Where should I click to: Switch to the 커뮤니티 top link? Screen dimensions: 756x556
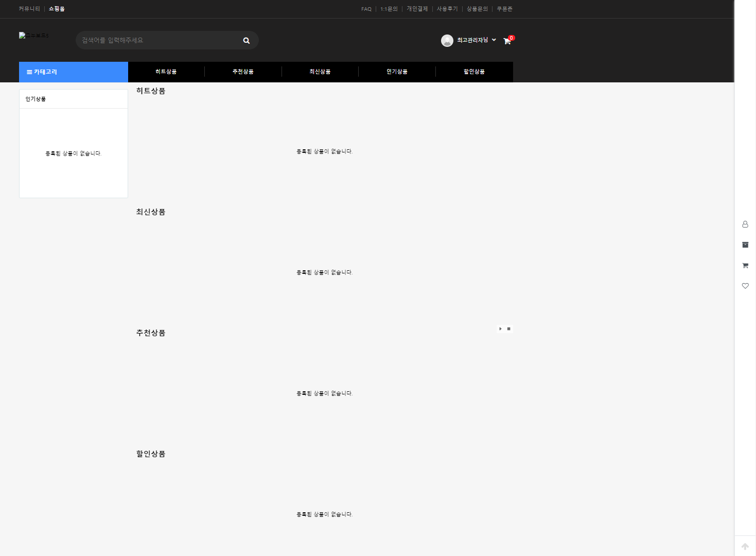(x=29, y=9)
